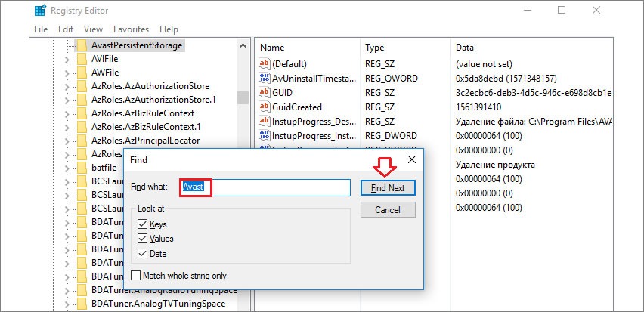Maximize the Registry Editor window

pyautogui.click(x=562, y=11)
